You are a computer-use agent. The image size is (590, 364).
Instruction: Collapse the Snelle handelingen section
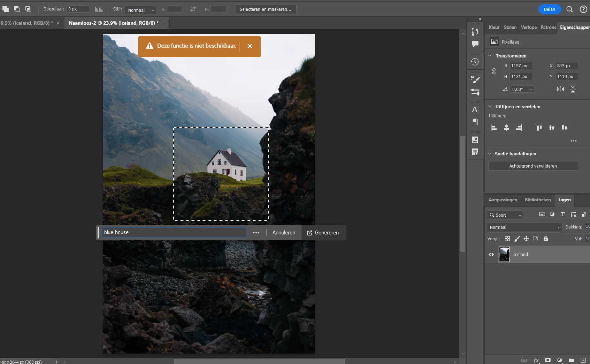pos(490,153)
